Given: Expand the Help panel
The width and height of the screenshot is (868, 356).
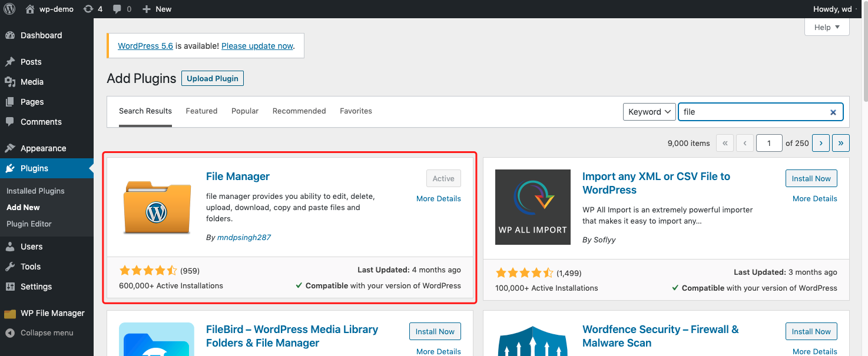Looking at the screenshot, I should pos(827,27).
